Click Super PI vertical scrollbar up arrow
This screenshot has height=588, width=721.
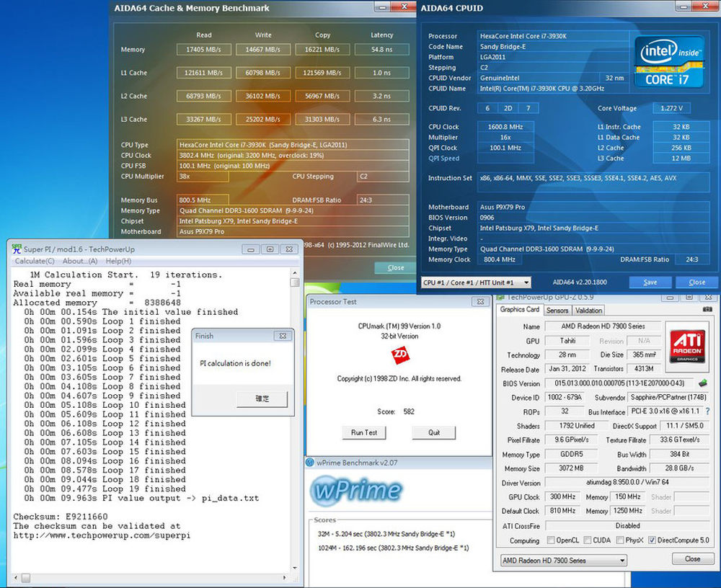[x=295, y=272]
